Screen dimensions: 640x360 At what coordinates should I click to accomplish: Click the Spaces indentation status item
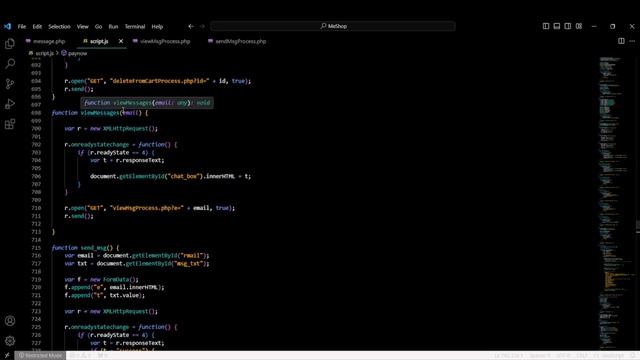[540, 356]
